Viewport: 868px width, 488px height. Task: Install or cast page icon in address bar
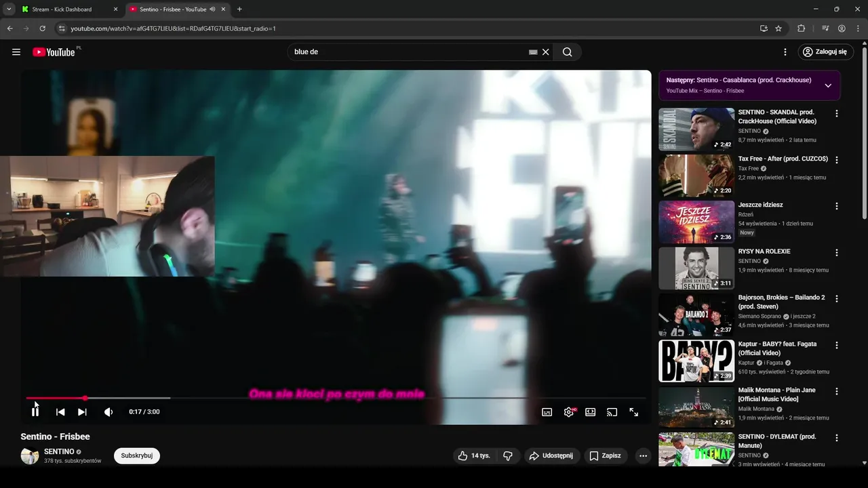[x=764, y=28]
